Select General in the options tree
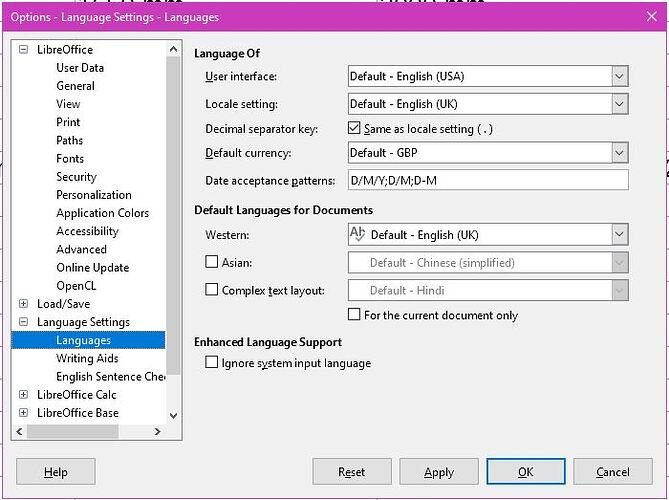Image resolution: width=669 pixels, height=500 pixels. tap(76, 86)
